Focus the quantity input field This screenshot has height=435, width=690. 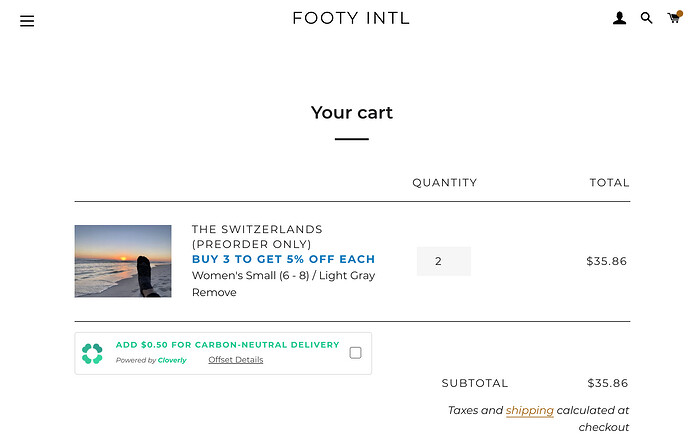click(x=443, y=261)
